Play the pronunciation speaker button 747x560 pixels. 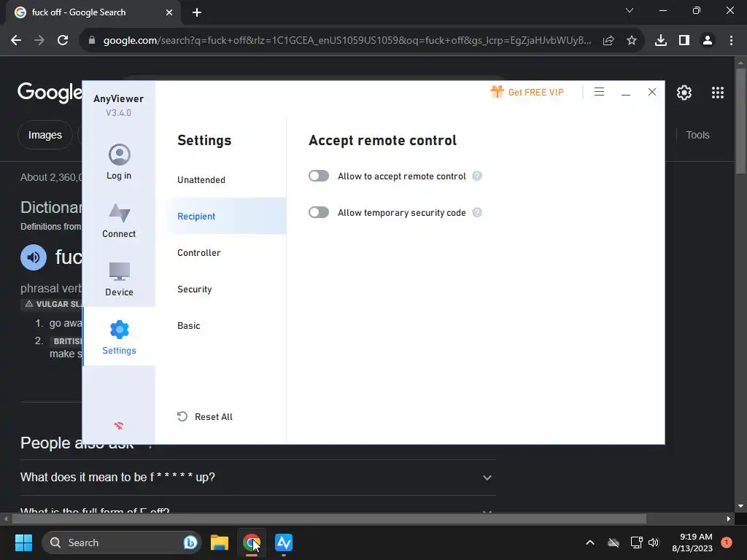(34, 257)
